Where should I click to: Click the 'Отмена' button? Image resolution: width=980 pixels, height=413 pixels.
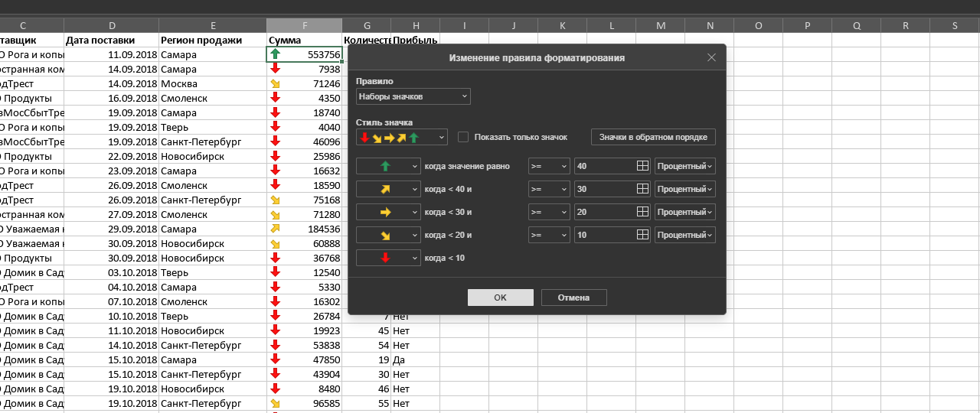click(x=573, y=298)
